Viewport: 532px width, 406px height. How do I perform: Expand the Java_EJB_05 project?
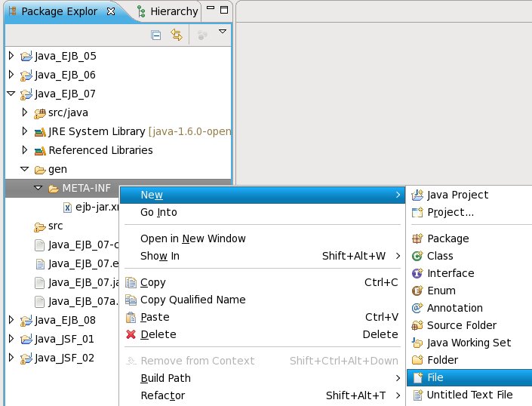pos(11,56)
